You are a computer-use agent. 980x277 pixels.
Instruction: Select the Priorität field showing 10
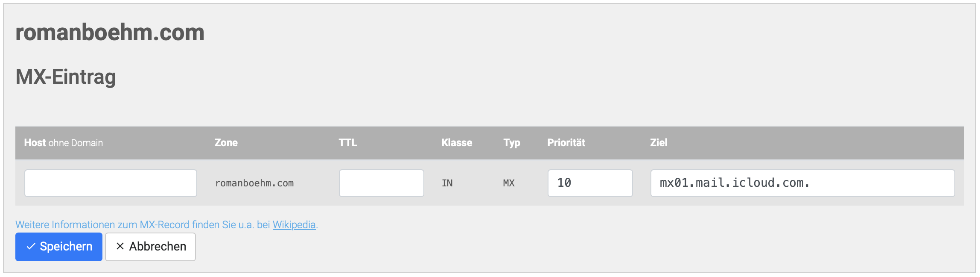point(590,183)
